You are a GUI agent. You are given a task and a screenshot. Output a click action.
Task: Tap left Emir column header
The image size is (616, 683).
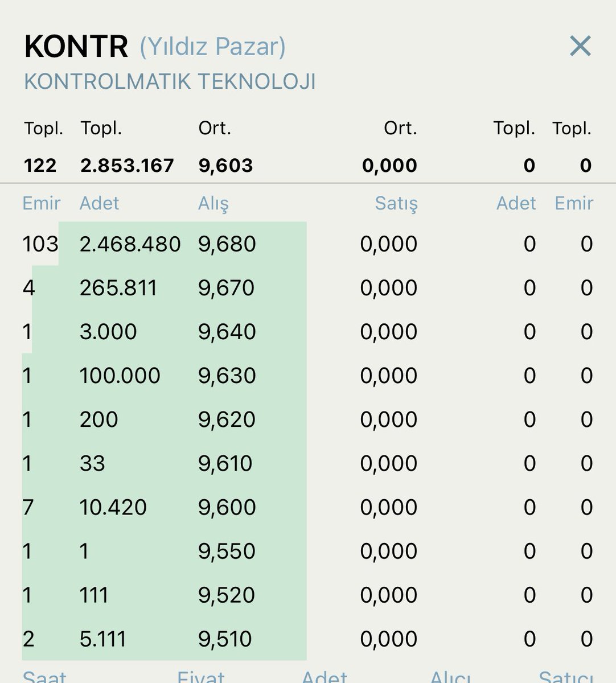42,203
